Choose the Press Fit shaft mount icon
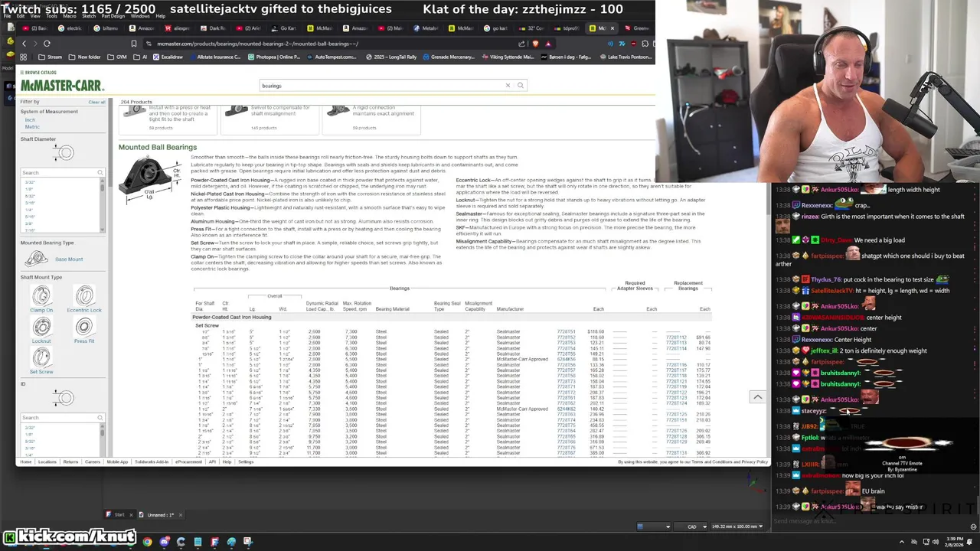This screenshot has height=551, width=980. [84, 328]
